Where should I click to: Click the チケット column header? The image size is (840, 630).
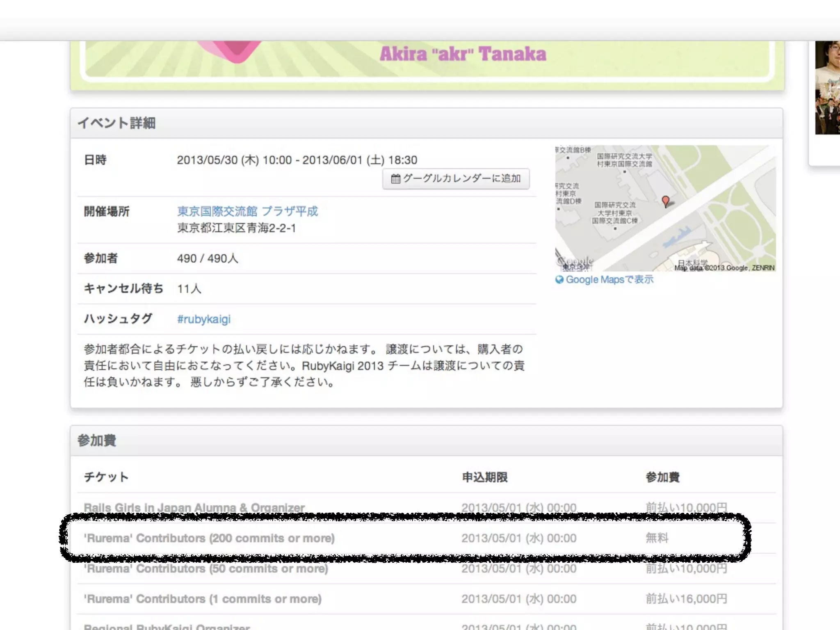pos(106,477)
